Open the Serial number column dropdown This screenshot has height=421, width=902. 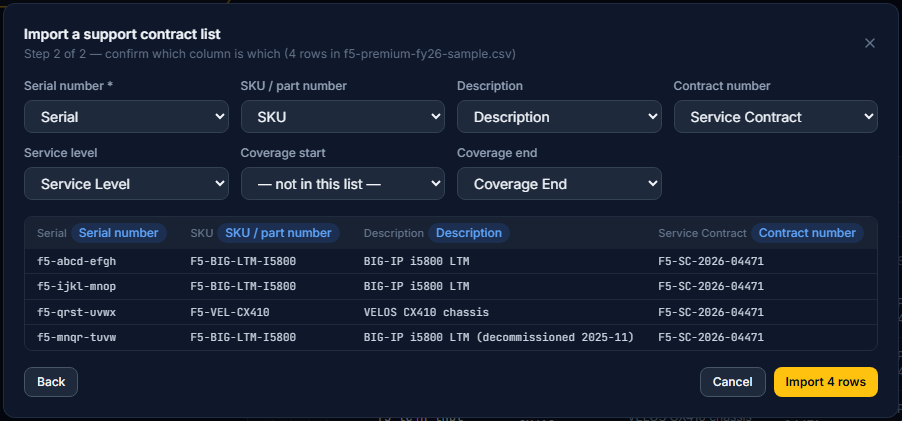click(127, 117)
